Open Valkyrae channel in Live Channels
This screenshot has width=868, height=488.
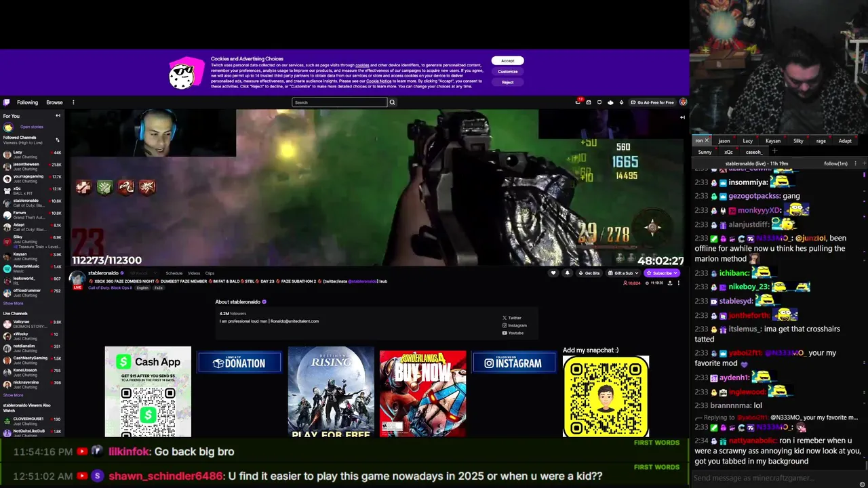coord(32,324)
